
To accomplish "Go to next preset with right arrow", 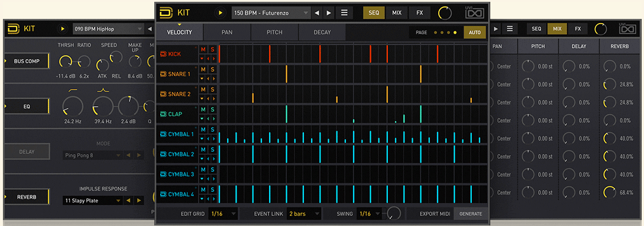I will click(x=329, y=13).
